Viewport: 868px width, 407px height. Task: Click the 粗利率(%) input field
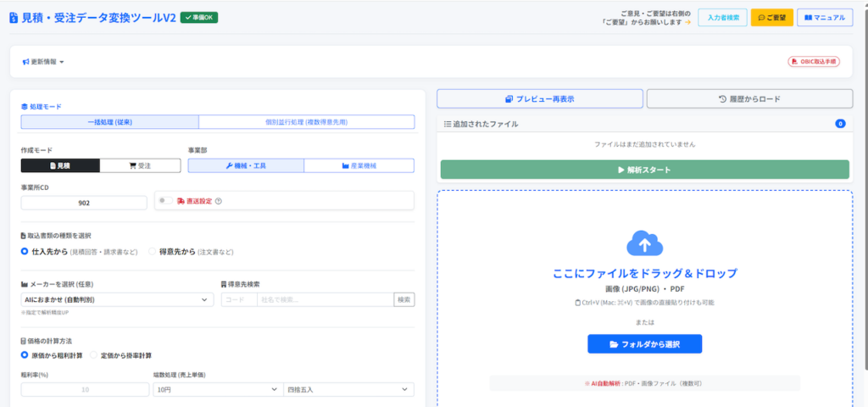(x=85, y=390)
